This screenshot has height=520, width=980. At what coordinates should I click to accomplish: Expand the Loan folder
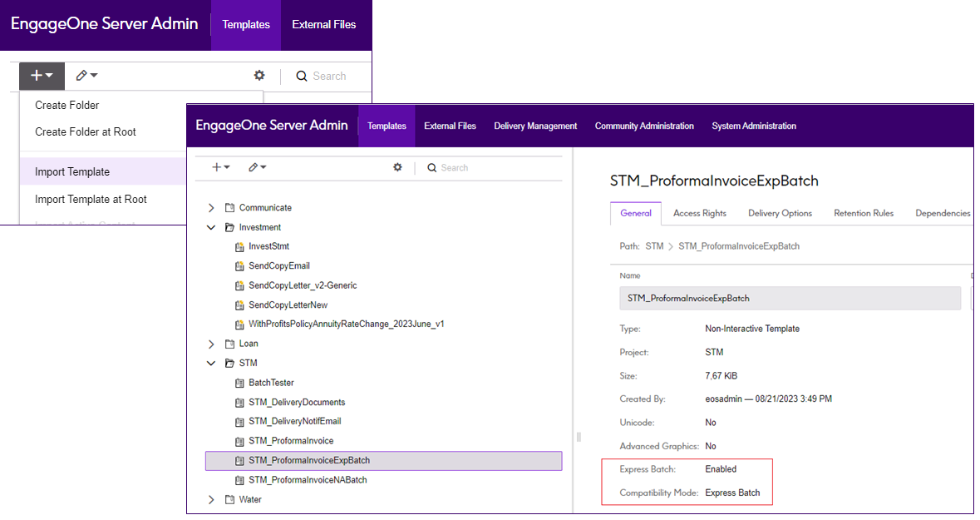pos(211,344)
